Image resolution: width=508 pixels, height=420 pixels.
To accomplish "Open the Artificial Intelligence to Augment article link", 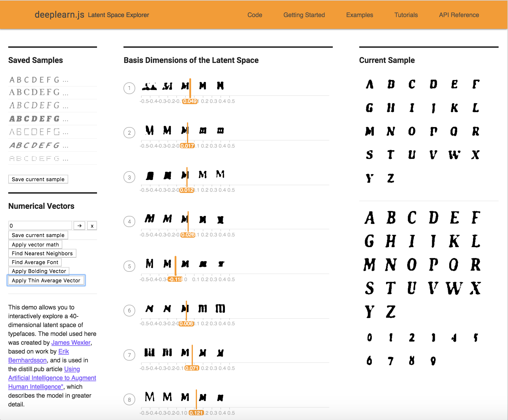I will click(52, 378).
